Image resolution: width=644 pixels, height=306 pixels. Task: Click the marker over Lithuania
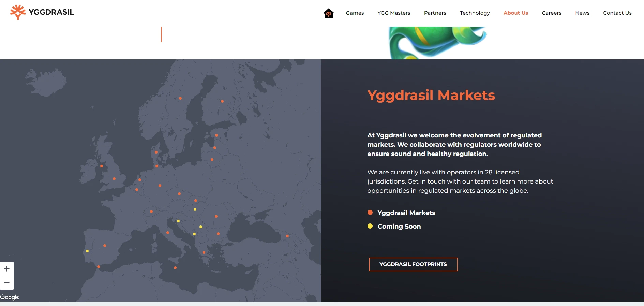click(x=212, y=160)
